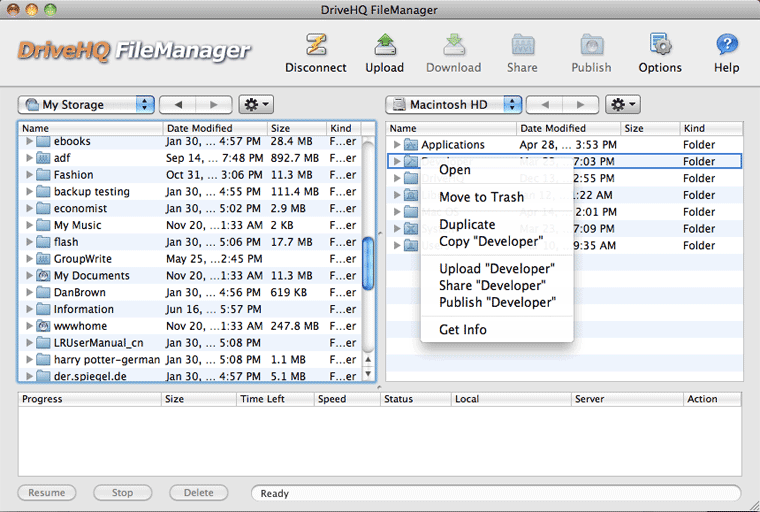
Task: Select the der.spiegel.de folder row
Action: pos(191,376)
